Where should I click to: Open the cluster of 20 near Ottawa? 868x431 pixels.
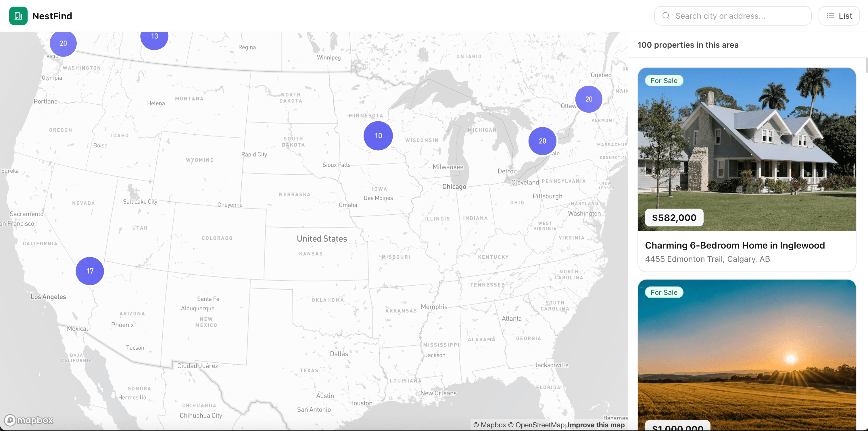tap(589, 99)
